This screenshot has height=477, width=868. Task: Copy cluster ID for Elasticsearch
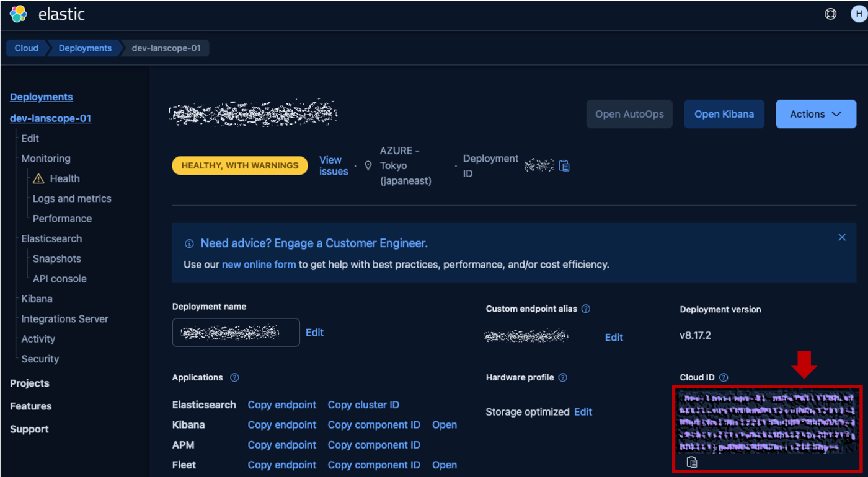click(363, 405)
